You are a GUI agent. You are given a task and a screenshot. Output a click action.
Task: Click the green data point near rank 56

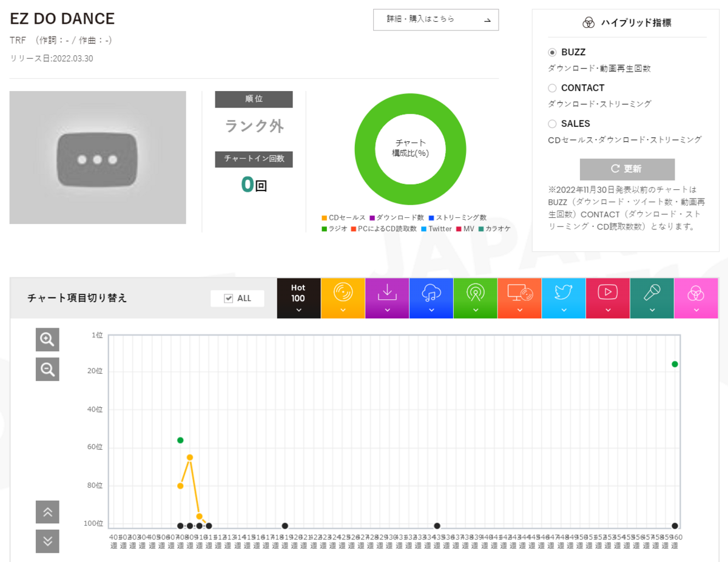click(x=180, y=440)
